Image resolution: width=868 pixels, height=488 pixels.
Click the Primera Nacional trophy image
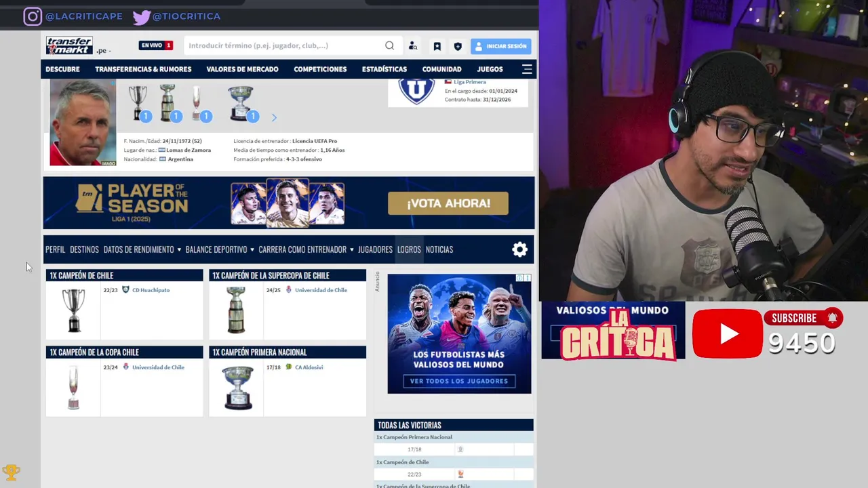point(237,388)
